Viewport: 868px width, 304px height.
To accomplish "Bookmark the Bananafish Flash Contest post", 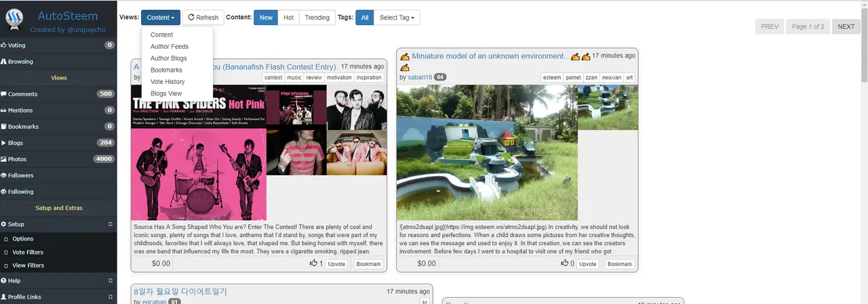I will [x=369, y=264].
